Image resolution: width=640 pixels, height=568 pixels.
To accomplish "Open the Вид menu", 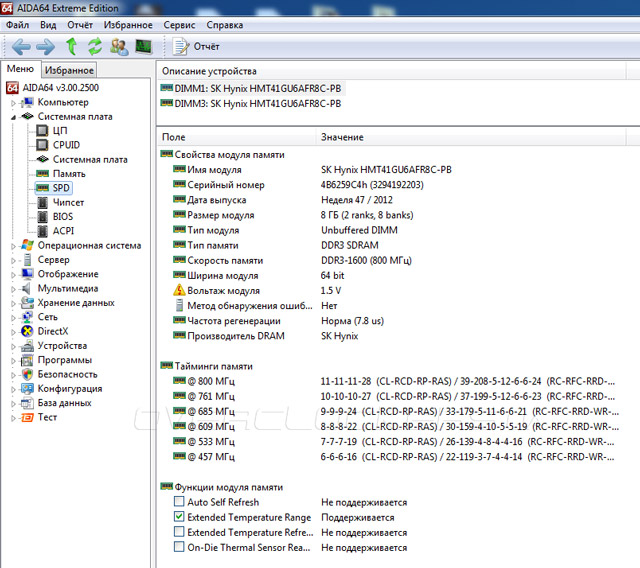I will (x=48, y=25).
